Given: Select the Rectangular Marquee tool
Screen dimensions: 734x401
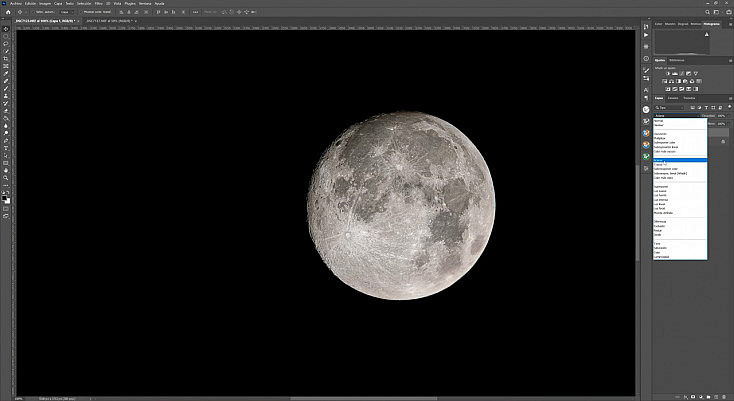Looking at the screenshot, I should [x=6, y=36].
